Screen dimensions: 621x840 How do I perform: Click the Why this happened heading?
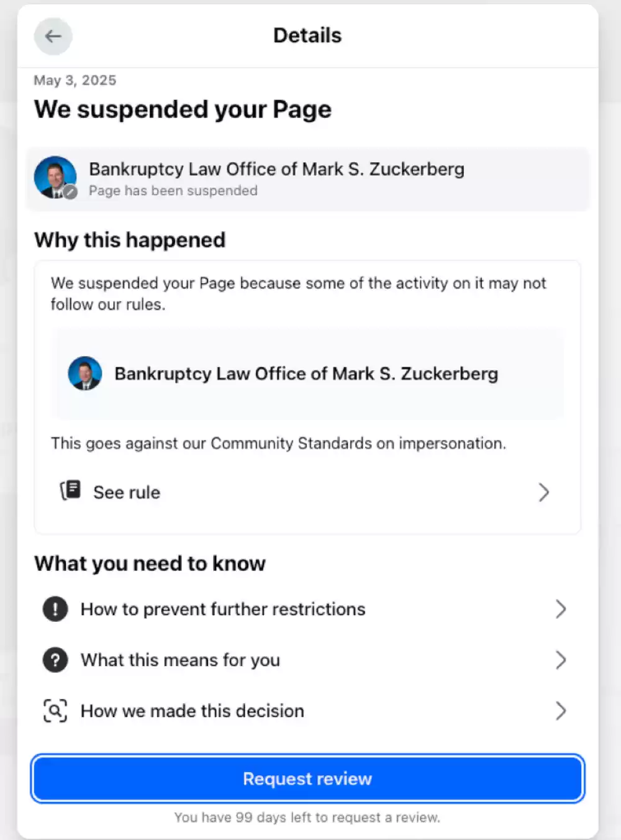(x=129, y=240)
